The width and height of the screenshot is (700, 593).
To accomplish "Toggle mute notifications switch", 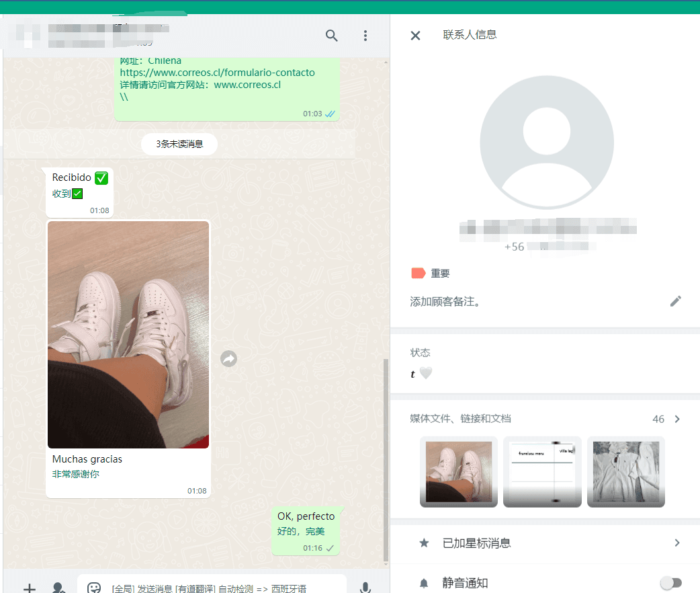I will click(x=670, y=583).
